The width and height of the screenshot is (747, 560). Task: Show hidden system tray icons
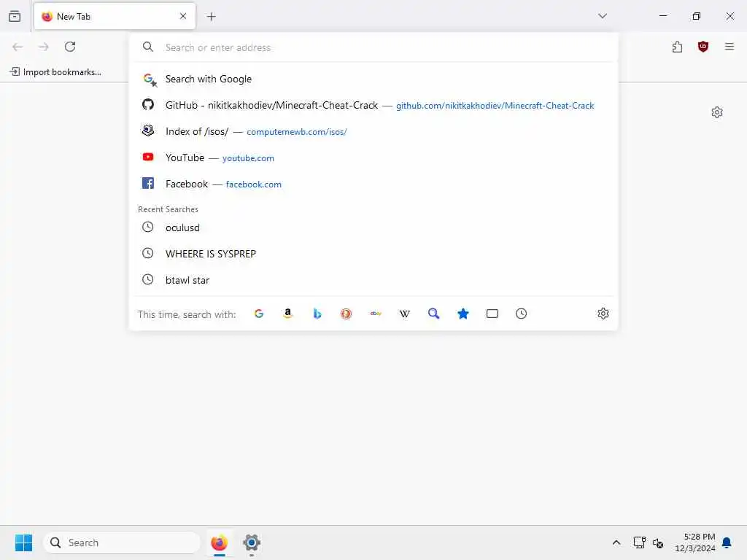616,542
